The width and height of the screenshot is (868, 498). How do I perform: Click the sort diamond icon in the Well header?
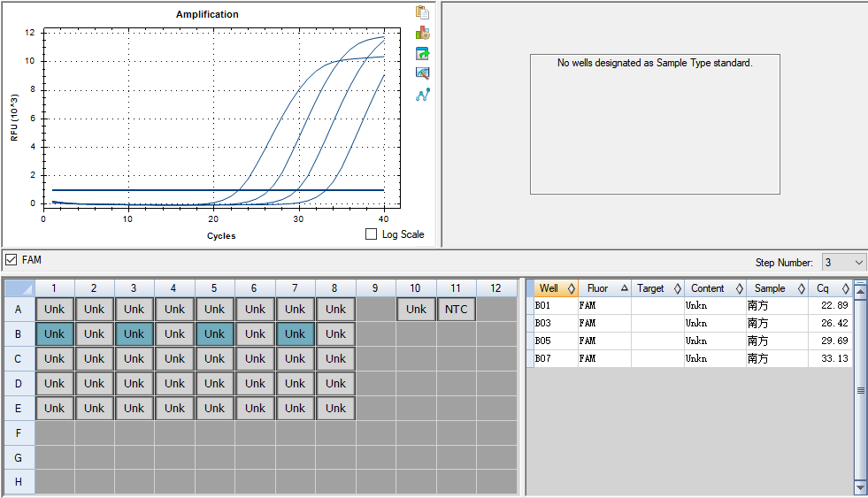click(572, 288)
